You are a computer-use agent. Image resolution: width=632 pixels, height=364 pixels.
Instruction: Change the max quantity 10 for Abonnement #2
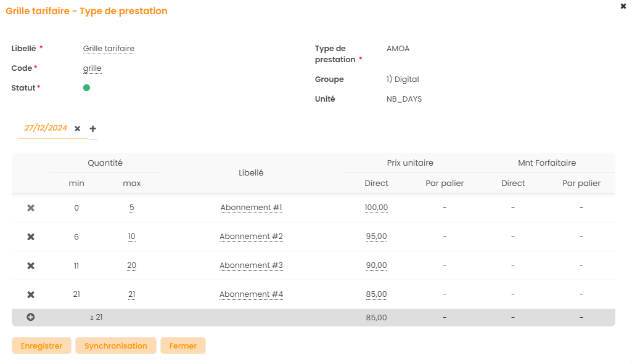point(131,237)
